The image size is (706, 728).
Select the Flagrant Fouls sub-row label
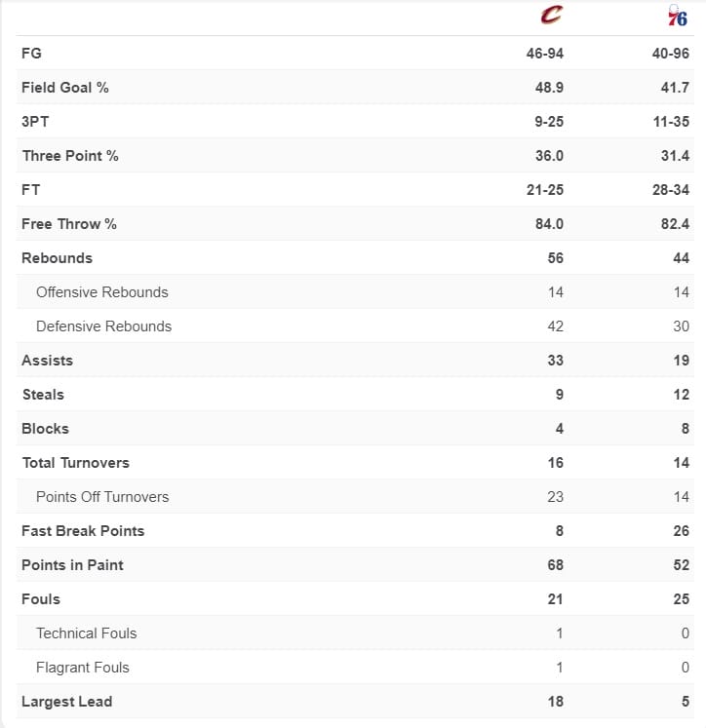pyautogui.click(x=82, y=668)
